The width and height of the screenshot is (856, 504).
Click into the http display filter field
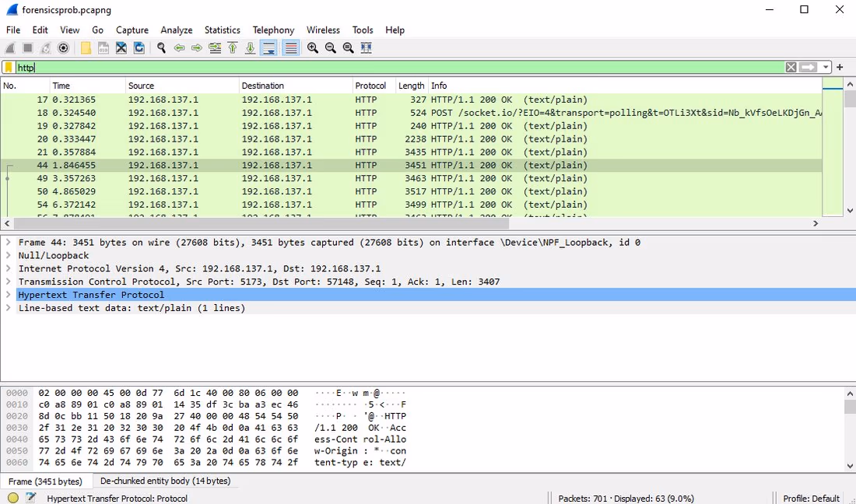pos(400,67)
